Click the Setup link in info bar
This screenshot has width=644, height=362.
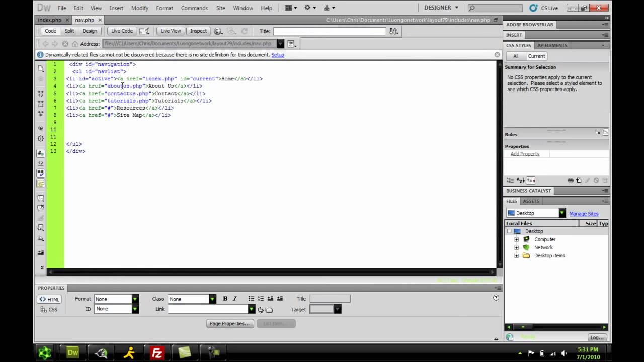pos(278,55)
